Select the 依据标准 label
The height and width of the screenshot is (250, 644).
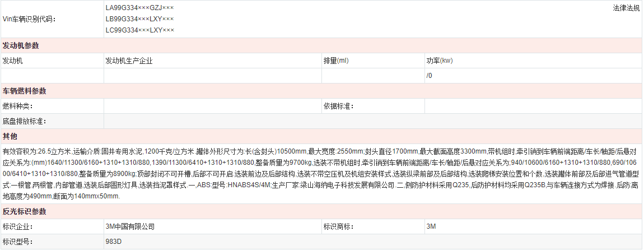click(x=338, y=106)
